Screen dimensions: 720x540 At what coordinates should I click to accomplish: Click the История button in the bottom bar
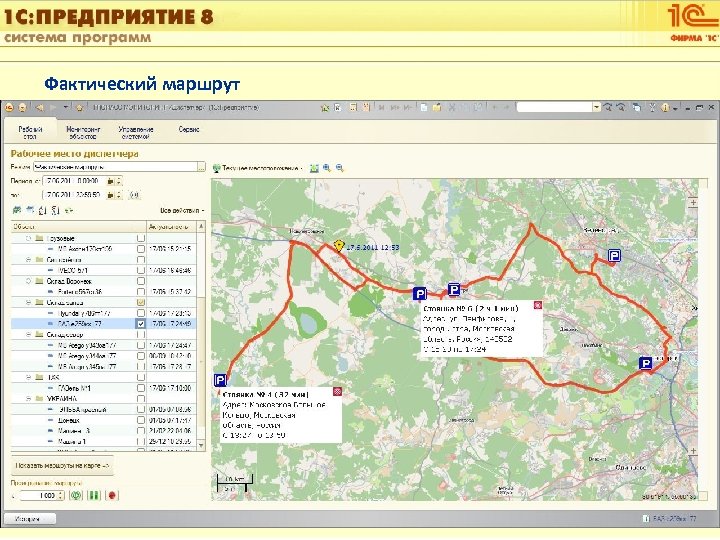[x=30, y=519]
